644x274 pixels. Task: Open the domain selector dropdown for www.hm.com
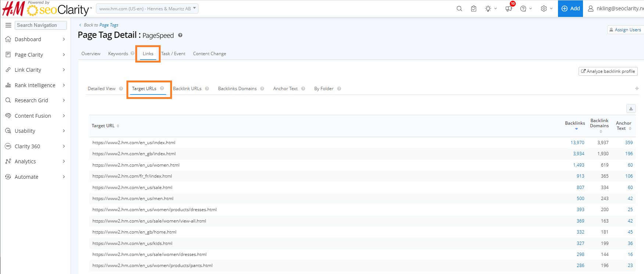[x=147, y=8]
